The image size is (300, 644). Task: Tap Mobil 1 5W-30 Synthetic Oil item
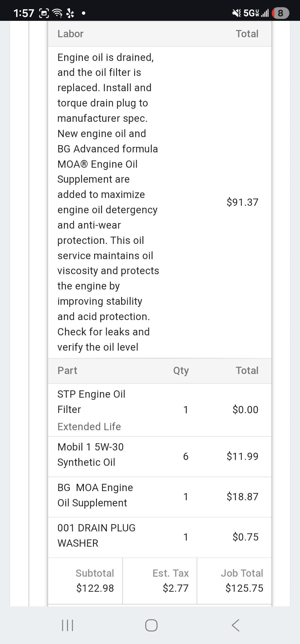(91, 454)
